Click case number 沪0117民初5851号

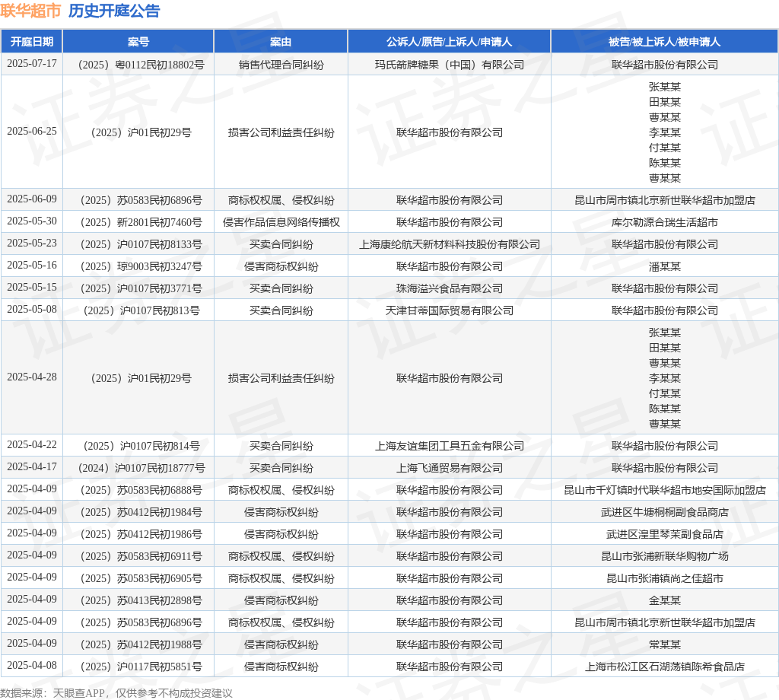141,667
